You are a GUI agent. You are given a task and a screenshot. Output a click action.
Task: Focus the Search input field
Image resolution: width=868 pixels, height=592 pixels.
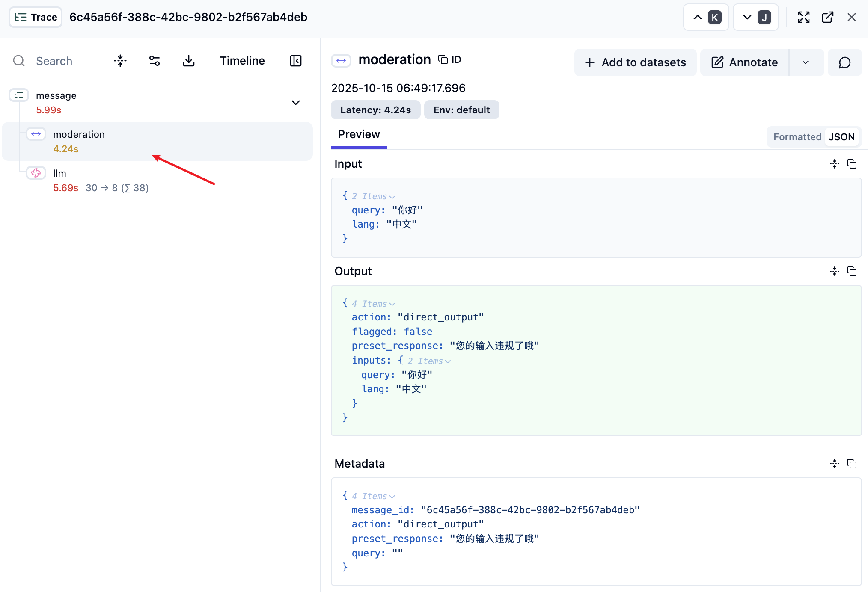(54, 61)
